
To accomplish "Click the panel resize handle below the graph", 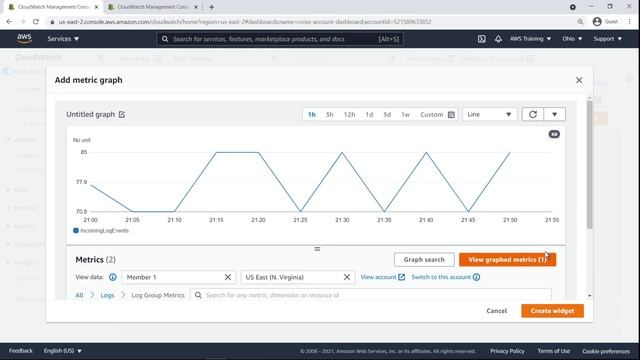I will (x=317, y=249).
